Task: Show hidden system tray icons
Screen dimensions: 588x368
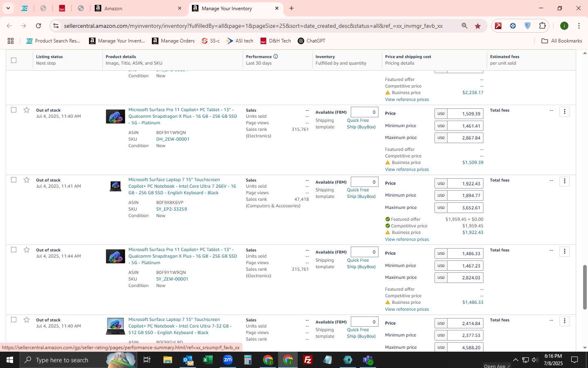Action: pos(515,360)
